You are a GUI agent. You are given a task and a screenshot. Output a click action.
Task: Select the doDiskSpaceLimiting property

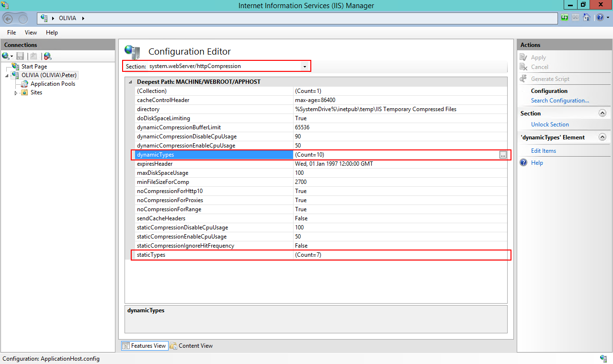pos(321,118)
